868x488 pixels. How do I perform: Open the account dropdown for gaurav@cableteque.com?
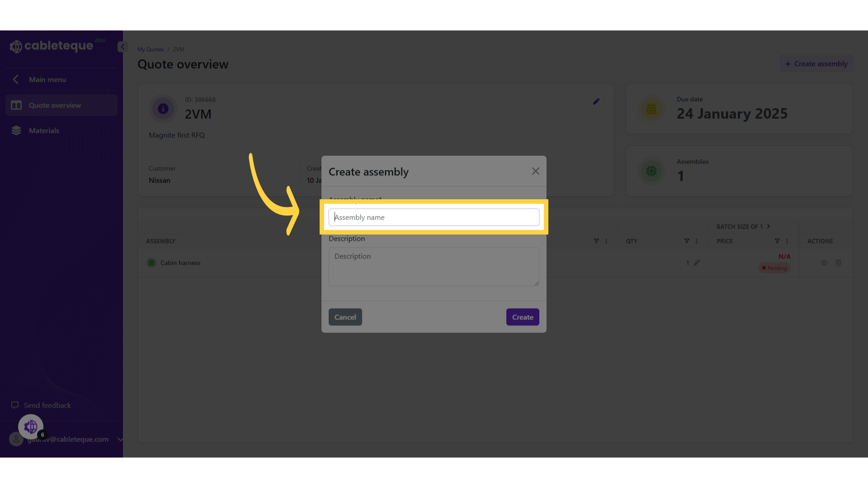120,439
